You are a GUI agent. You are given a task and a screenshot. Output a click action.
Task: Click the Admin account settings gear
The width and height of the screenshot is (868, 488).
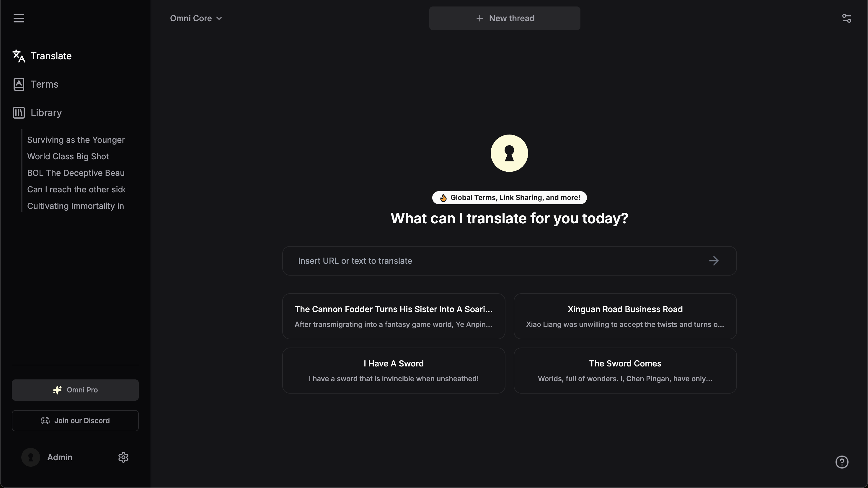(123, 457)
